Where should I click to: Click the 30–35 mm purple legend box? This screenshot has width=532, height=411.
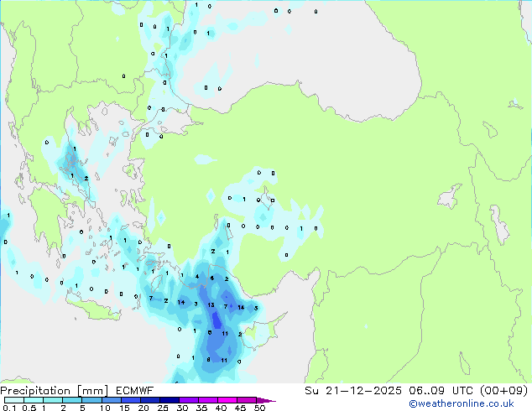click(x=188, y=400)
